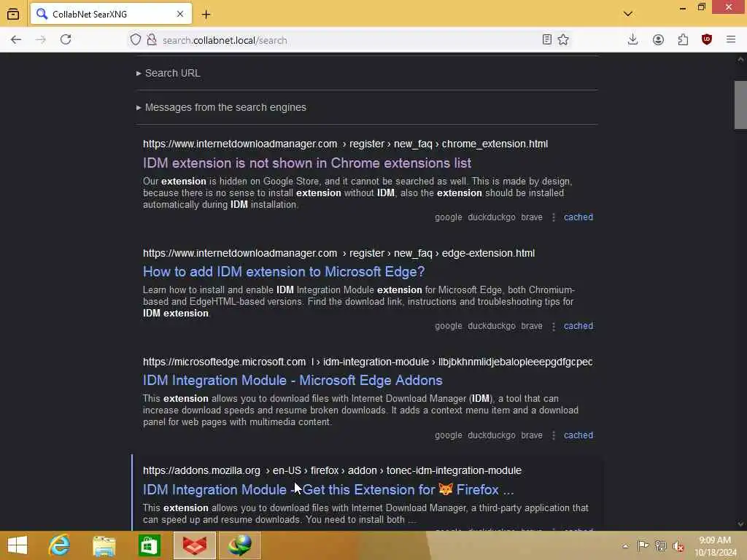Click the search.collabnet.local address bar

click(350, 40)
